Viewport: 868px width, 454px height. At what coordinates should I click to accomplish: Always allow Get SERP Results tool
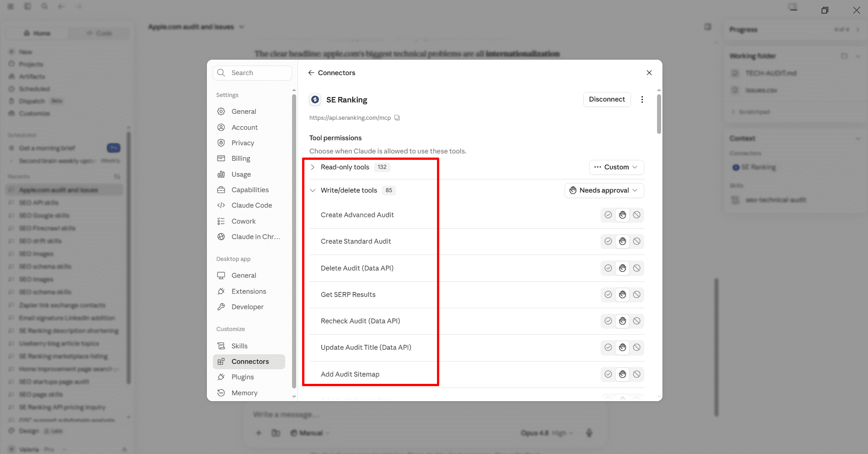[608, 295]
